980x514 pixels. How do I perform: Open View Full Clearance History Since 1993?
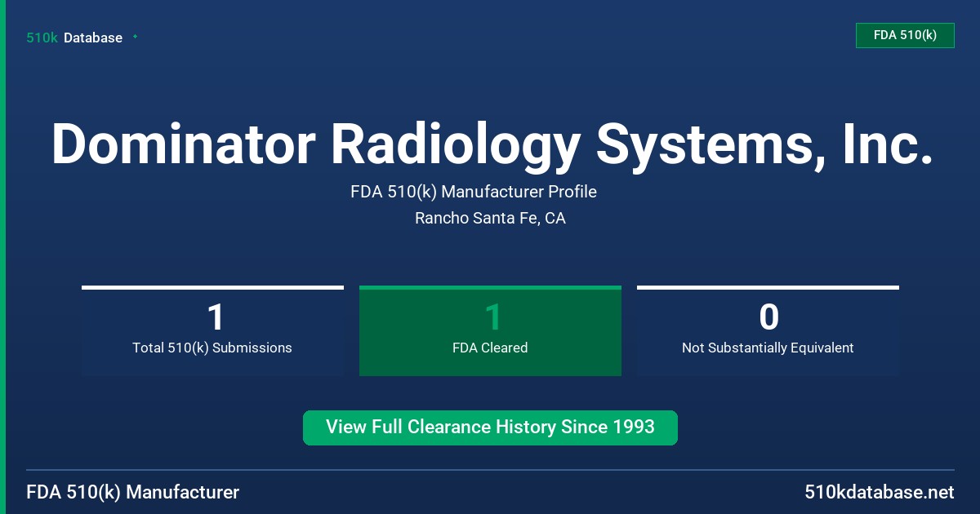[x=490, y=428]
